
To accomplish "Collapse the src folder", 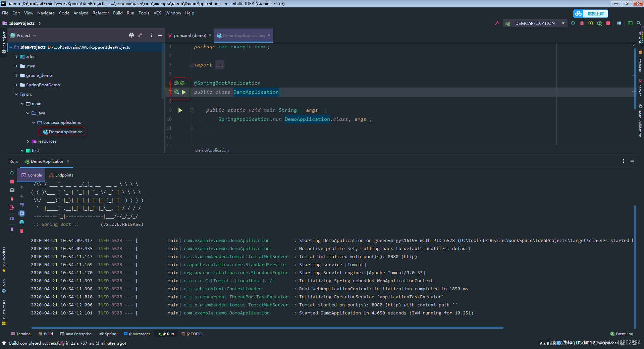I will 16,94.
